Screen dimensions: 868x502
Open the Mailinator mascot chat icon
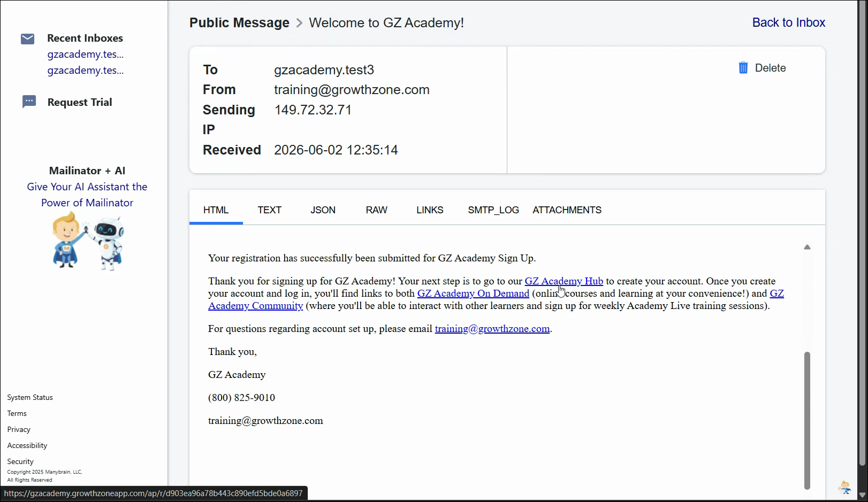[x=844, y=488]
